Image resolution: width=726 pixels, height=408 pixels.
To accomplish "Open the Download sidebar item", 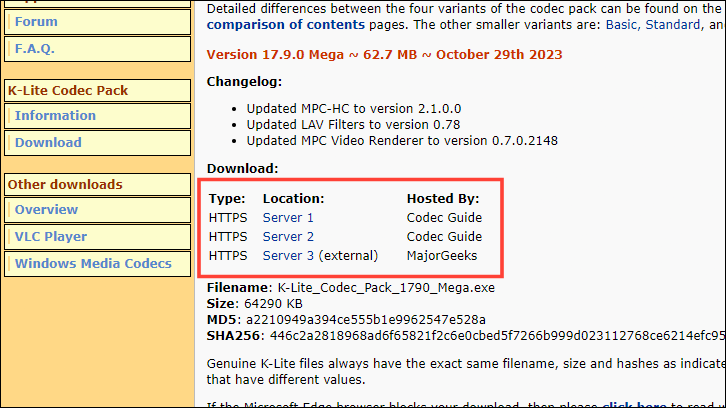I will (48, 142).
